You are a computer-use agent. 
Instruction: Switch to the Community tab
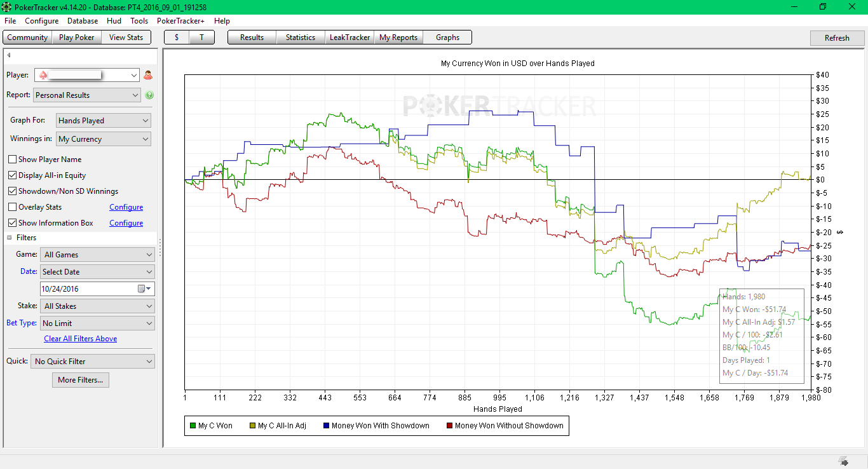tap(27, 37)
